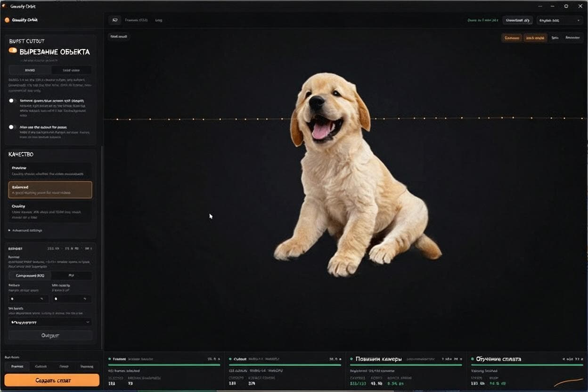Click the orange Создать сплат button
588x392 pixels.
tap(52, 380)
